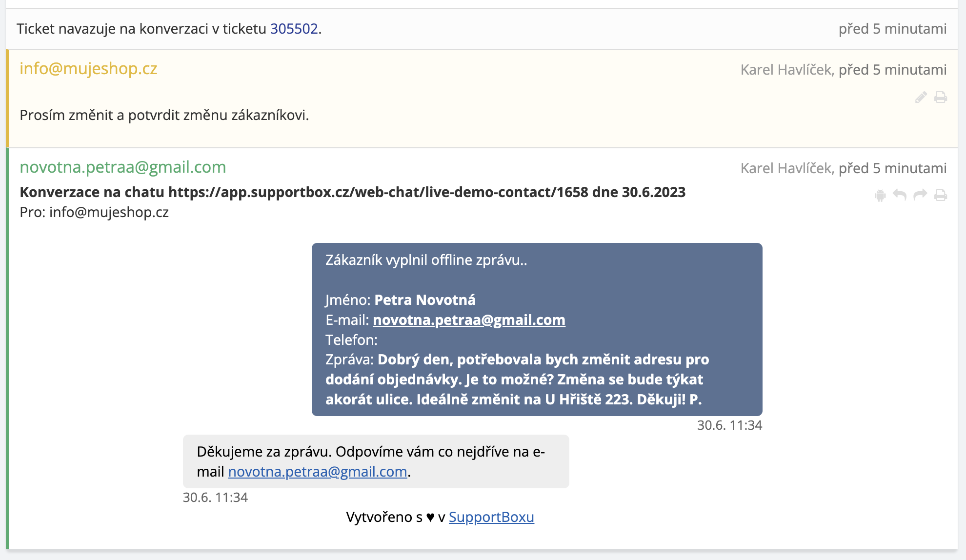Click the 'Pro: info@mujeshop.cz' recipient line
Viewport: 966px width, 560px height.
click(94, 212)
